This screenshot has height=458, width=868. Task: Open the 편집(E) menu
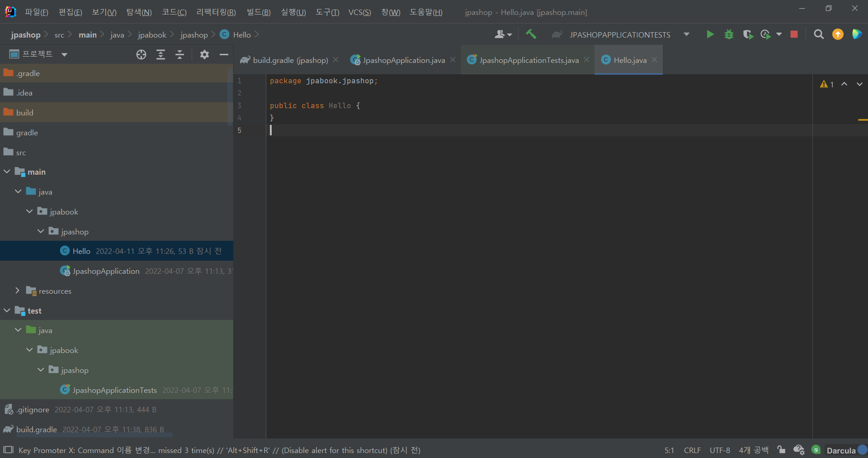(70, 12)
